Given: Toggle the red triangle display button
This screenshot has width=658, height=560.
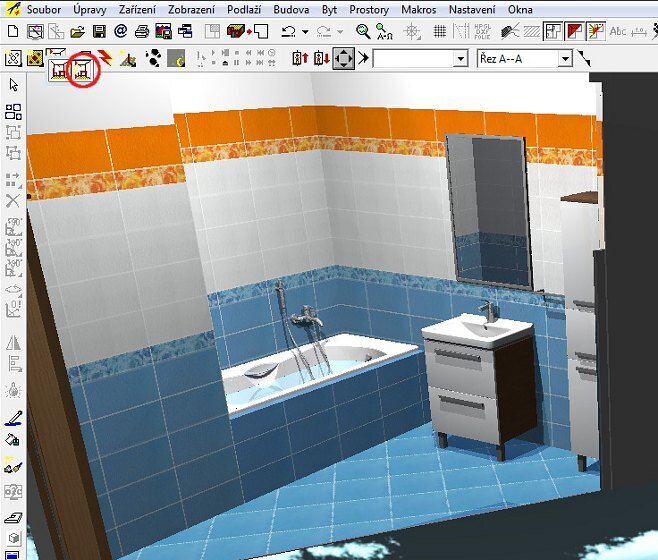Looking at the screenshot, I should point(574,31).
